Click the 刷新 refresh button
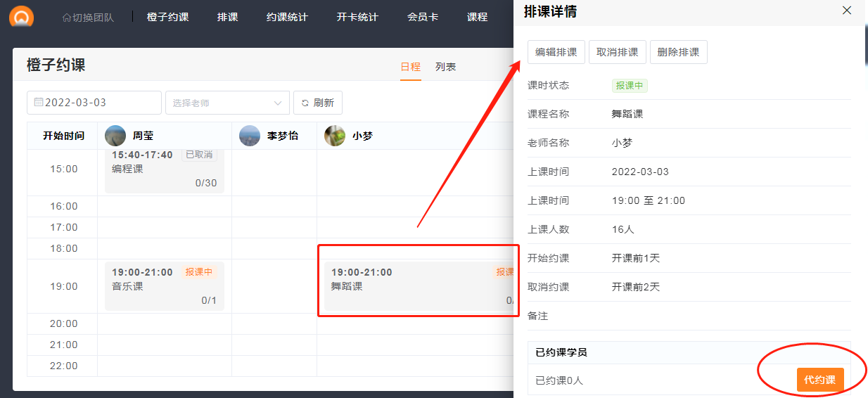This screenshot has height=398, width=868. coord(317,103)
